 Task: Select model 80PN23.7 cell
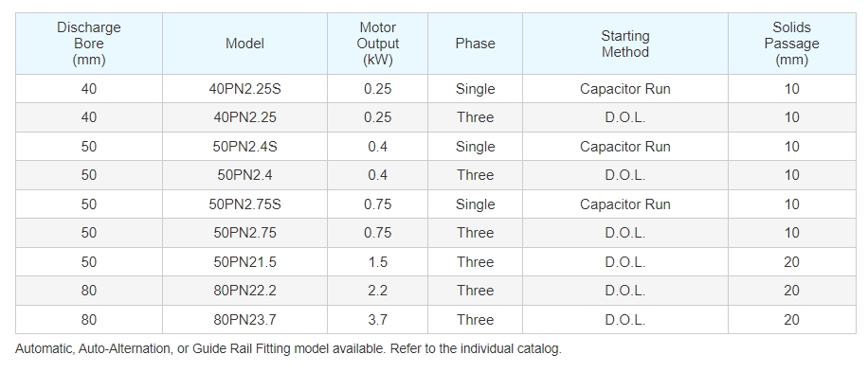[x=244, y=320]
